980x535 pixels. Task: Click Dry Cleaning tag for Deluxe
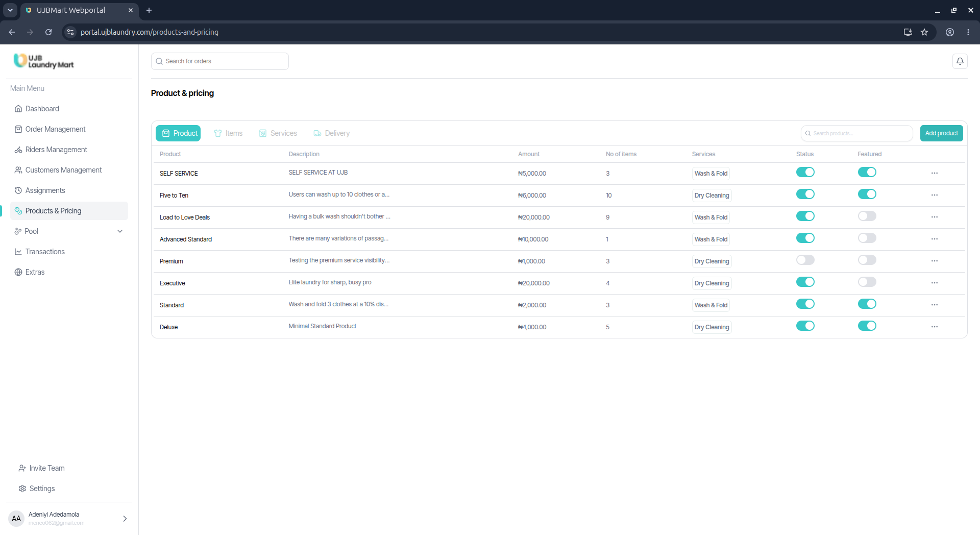click(712, 327)
